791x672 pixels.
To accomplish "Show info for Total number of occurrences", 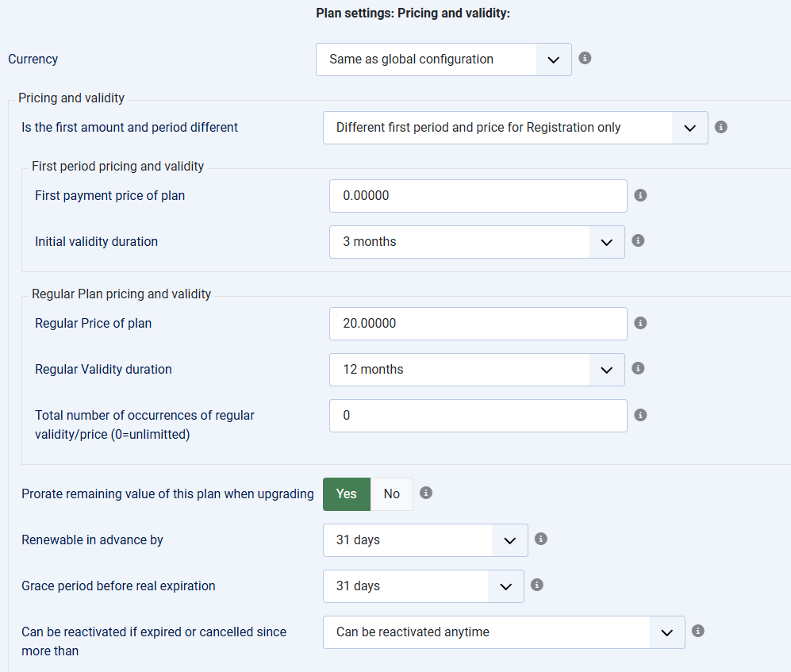I will click(x=640, y=415).
